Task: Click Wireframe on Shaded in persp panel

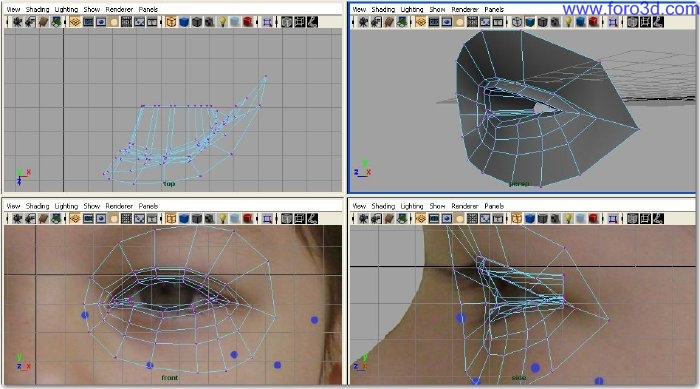Action: point(542,21)
